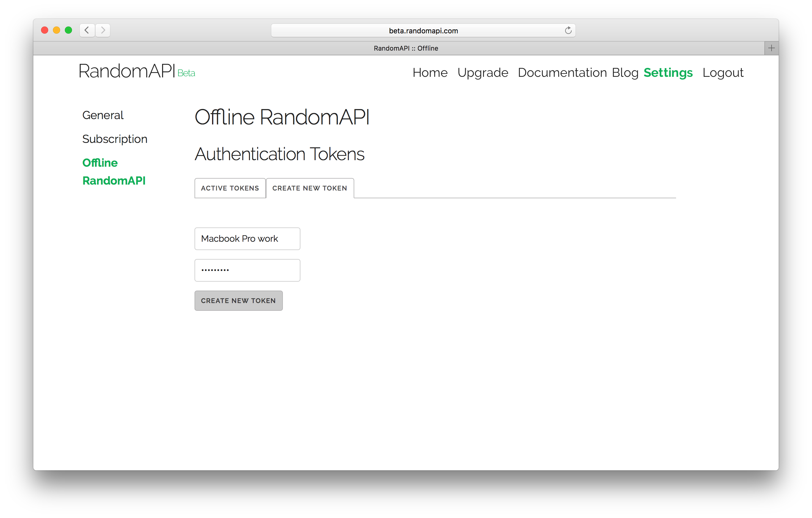Maximize the window with green button
812x518 pixels.
(x=68, y=30)
